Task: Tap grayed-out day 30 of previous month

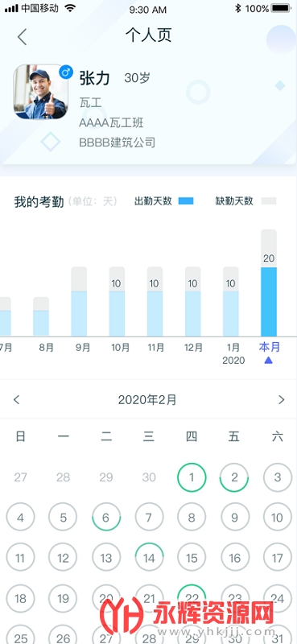Action: tap(149, 477)
